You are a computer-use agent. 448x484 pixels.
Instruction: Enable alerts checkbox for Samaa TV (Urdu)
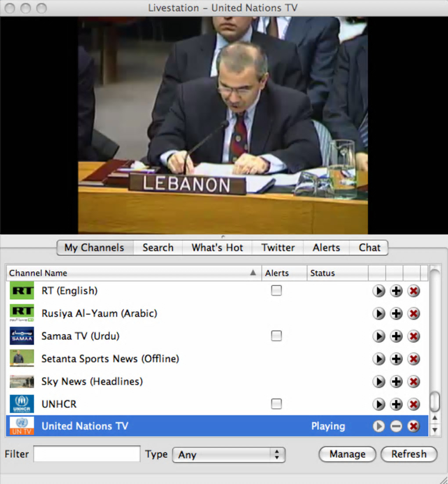(276, 336)
